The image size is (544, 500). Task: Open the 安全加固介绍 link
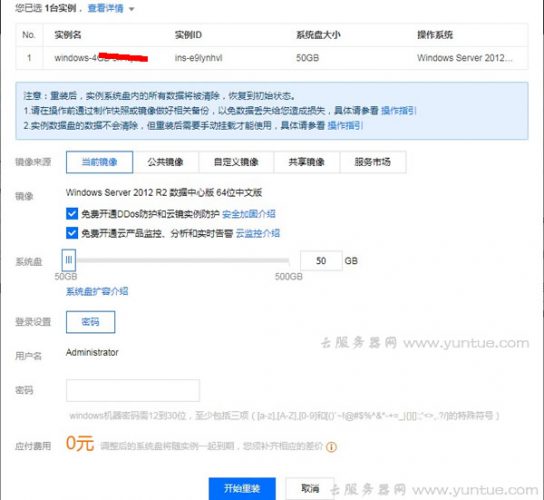click(x=249, y=214)
